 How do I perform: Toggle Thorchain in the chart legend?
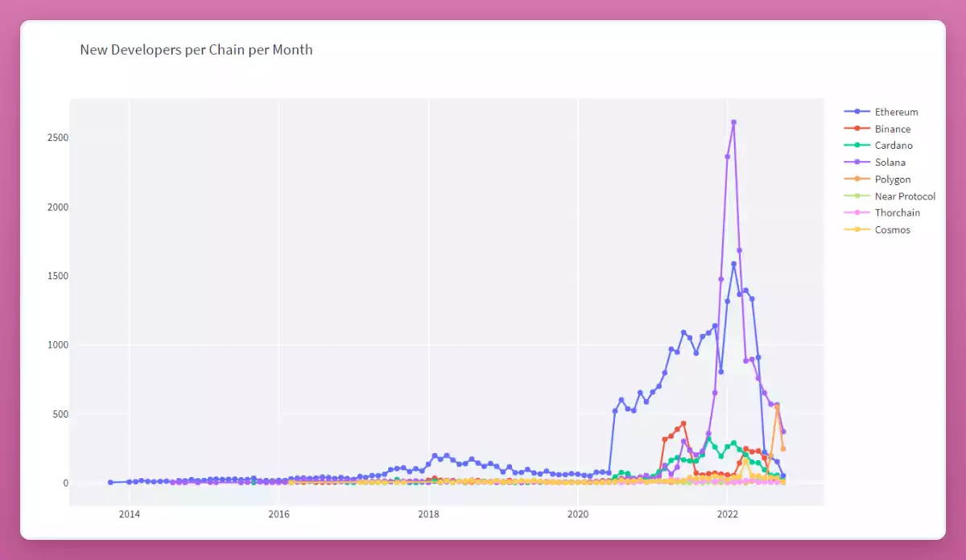(897, 213)
